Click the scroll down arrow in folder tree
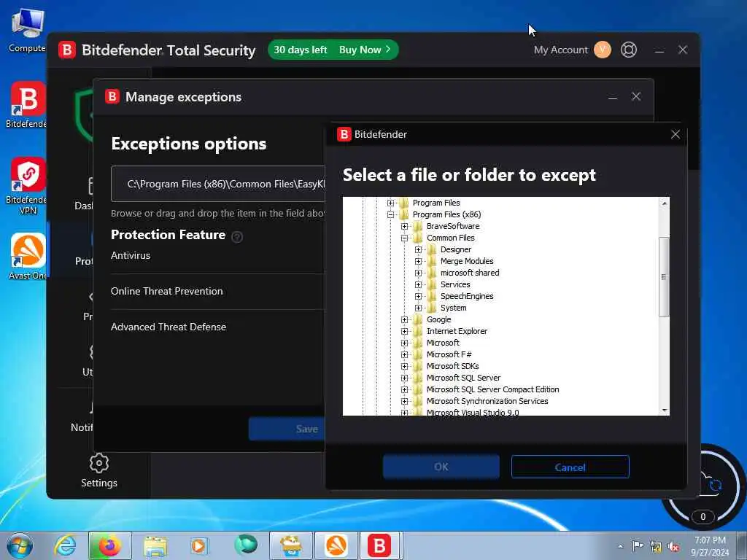The image size is (747, 560). [664, 411]
